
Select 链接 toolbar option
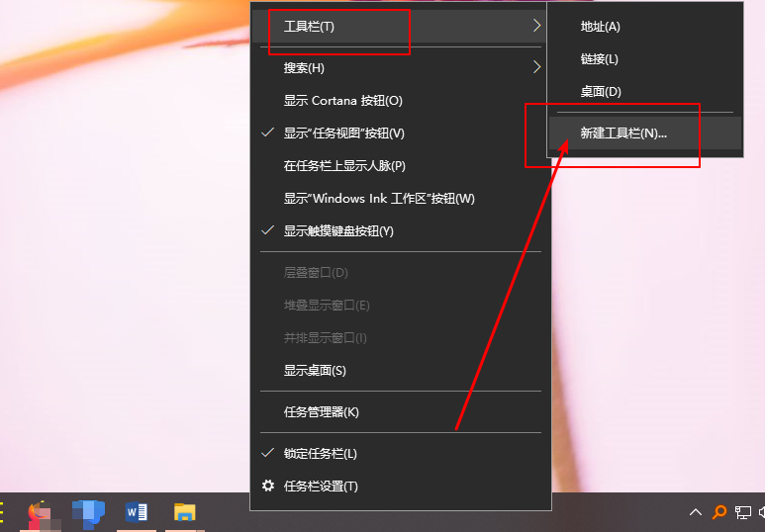point(599,59)
